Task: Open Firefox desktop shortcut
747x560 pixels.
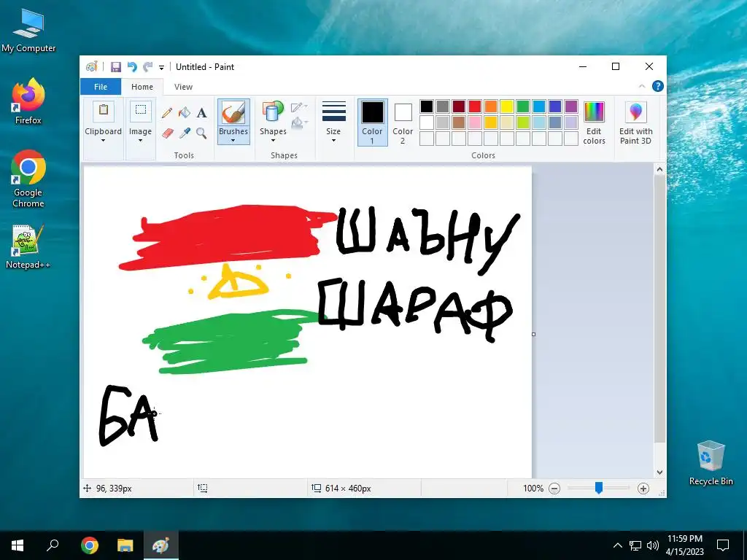Action: click(28, 101)
